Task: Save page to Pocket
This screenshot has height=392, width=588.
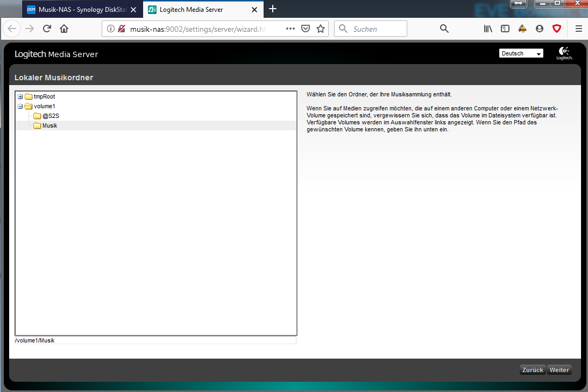Action: click(306, 29)
